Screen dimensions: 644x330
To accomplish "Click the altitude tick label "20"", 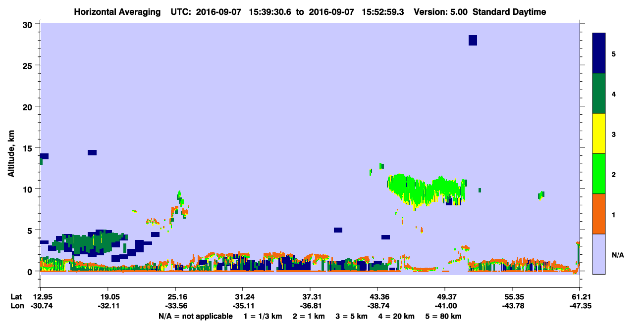I will [x=29, y=106].
